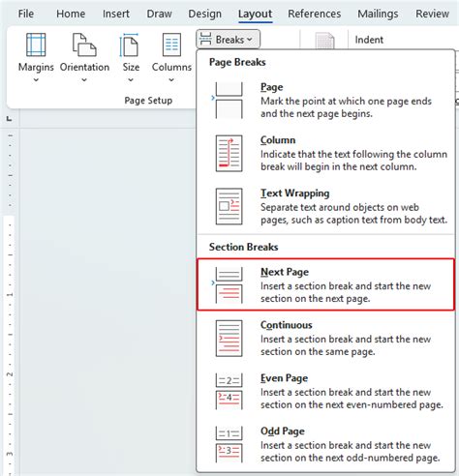Select Text Wrapping break title
This screenshot has height=476, width=459.
tap(295, 193)
